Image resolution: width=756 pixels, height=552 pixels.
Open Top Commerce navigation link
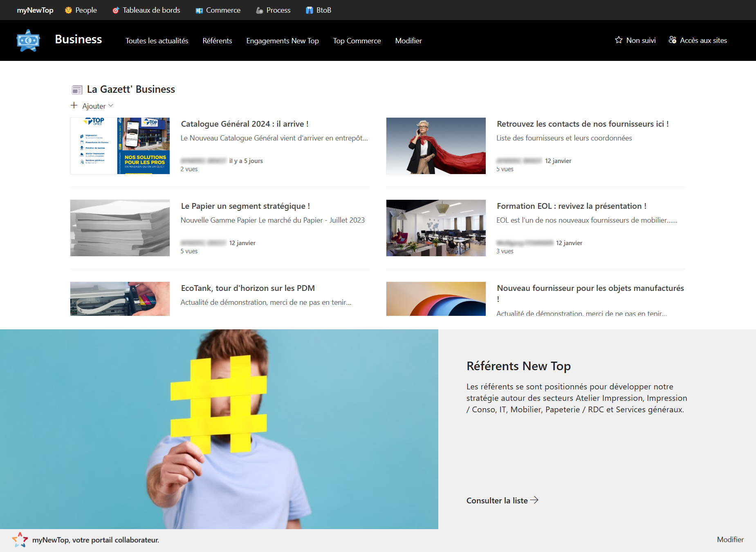(x=357, y=41)
